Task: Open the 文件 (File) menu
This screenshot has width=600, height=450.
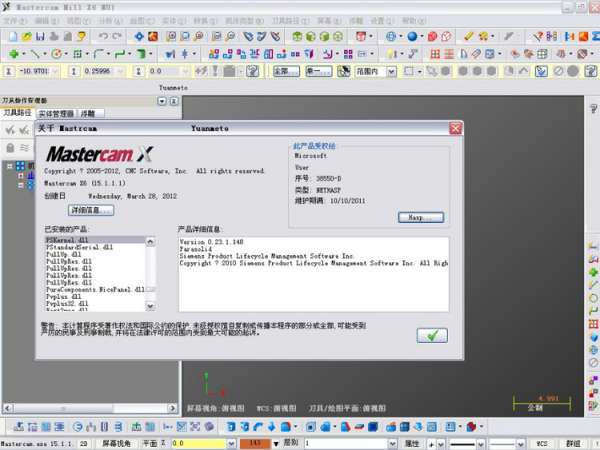Action: (x=15, y=21)
